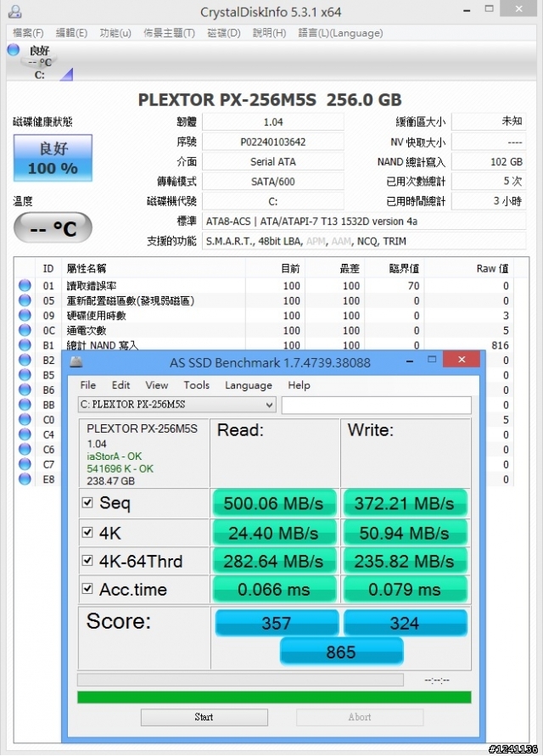This screenshot has width=543, height=756.
Task: Open 佈景主題(T) menu in CrystalDiskInfo
Action: tap(170, 33)
